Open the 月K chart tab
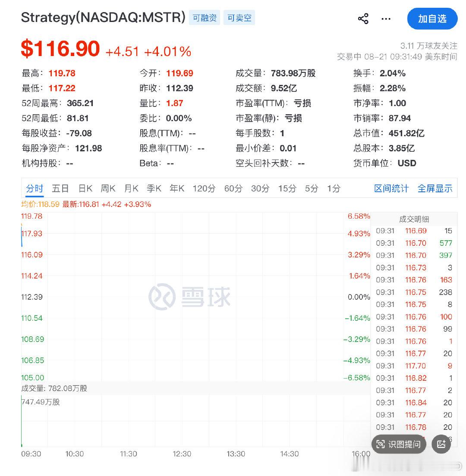466x476 pixels. tap(131, 188)
